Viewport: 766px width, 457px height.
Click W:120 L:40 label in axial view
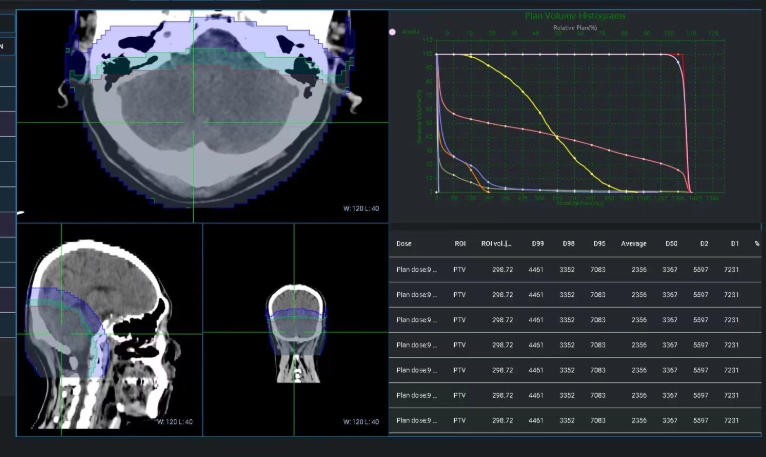pos(361,209)
